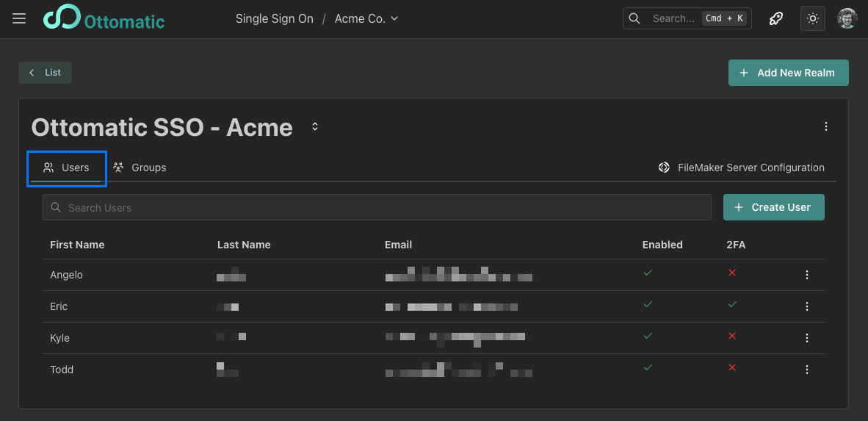The height and width of the screenshot is (421, 868).
Task: Open realm options three-dot menu
Action: pyautogui.click(x=826, y=126)
